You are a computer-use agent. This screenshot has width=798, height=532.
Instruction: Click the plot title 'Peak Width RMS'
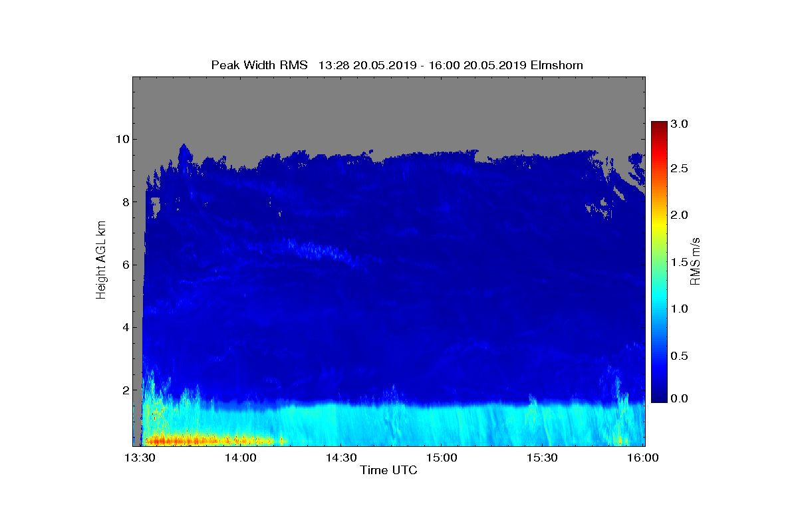pos(259,65)
